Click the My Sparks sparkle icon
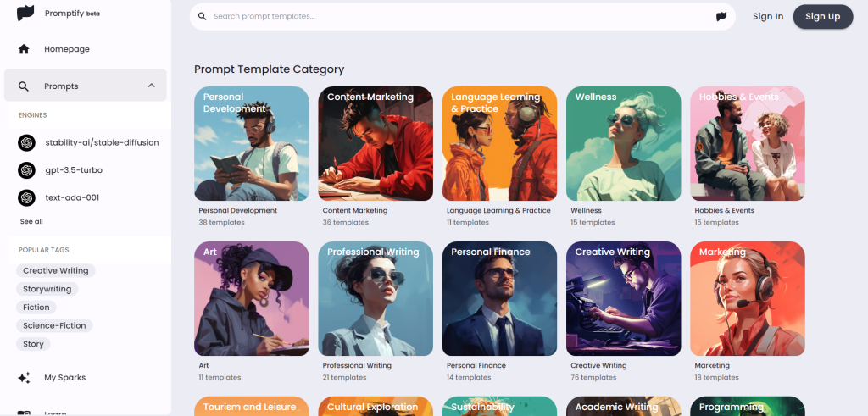Screen dimensions: 868x416 (x=24, y=378)
